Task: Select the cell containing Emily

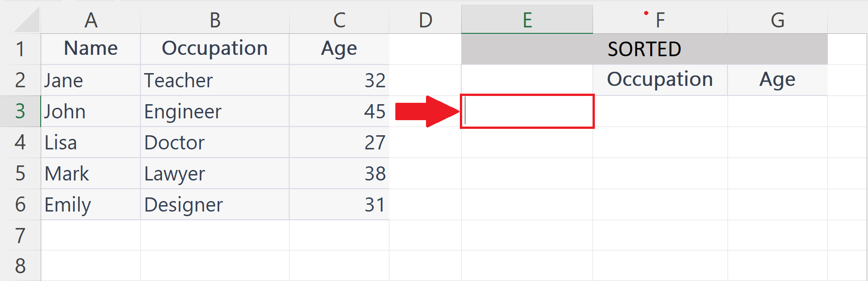Action: (x=90, y=205)
